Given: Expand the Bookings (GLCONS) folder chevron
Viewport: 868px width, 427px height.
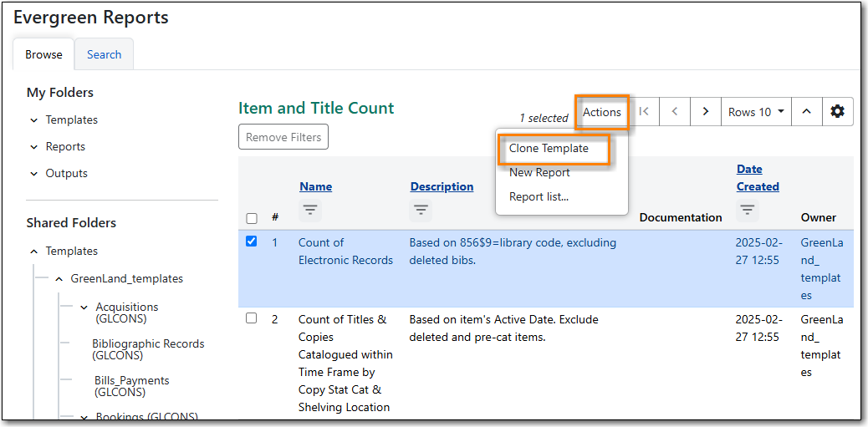Looking at the screenshot, I should coord(84,417).
